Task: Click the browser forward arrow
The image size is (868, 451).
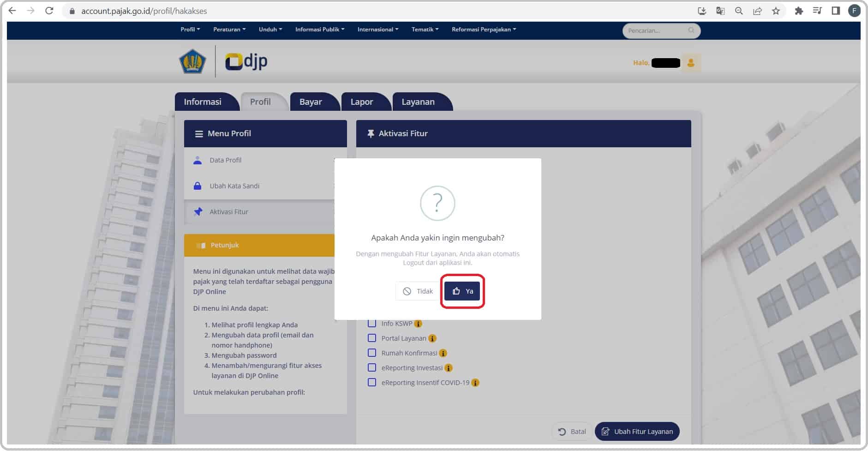Action: tap(31, 11)
